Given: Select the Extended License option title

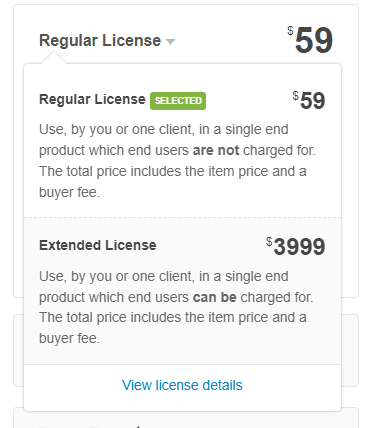Looking at the screenshot, I should point(98,245).
